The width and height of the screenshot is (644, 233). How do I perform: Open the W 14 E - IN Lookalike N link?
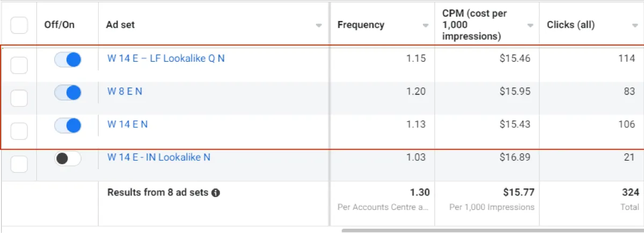click(x=159, y=157)
